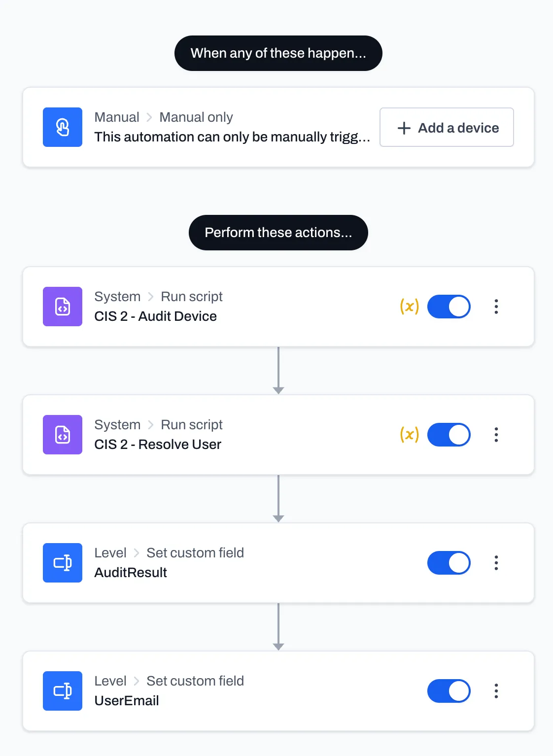Click the Level breadcrumb icon chevron on AuditResult card
The width and height of the screenshot is (553, 756).
pos(137,552)
